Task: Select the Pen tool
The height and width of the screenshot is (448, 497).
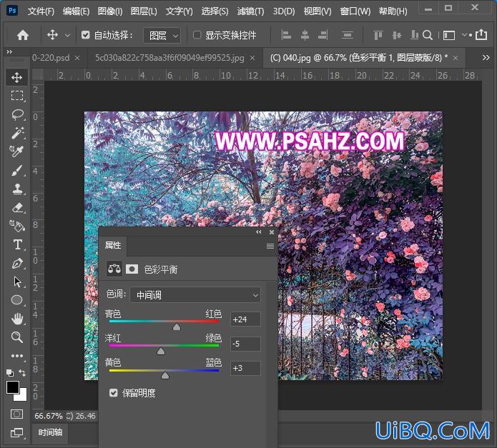Action: pyautogui.click(x=16, y=264)
